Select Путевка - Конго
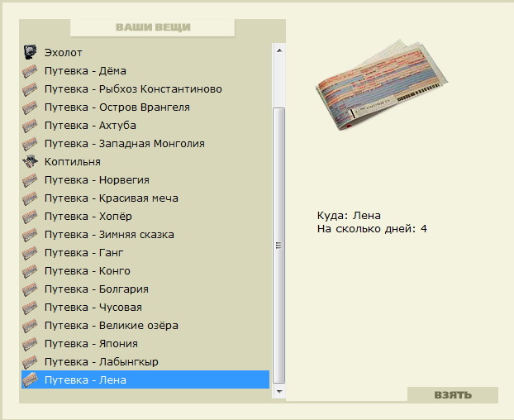The image size is (514, 420). coord(145,271)
